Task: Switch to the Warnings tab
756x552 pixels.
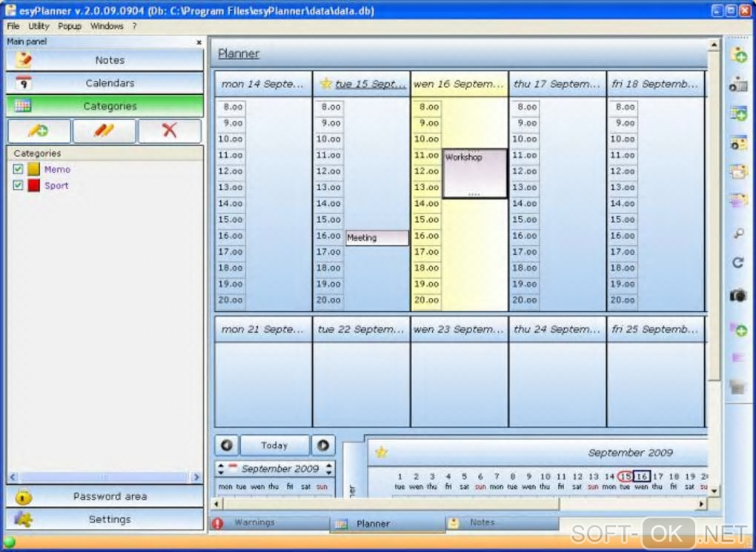Action: (270, 522)
